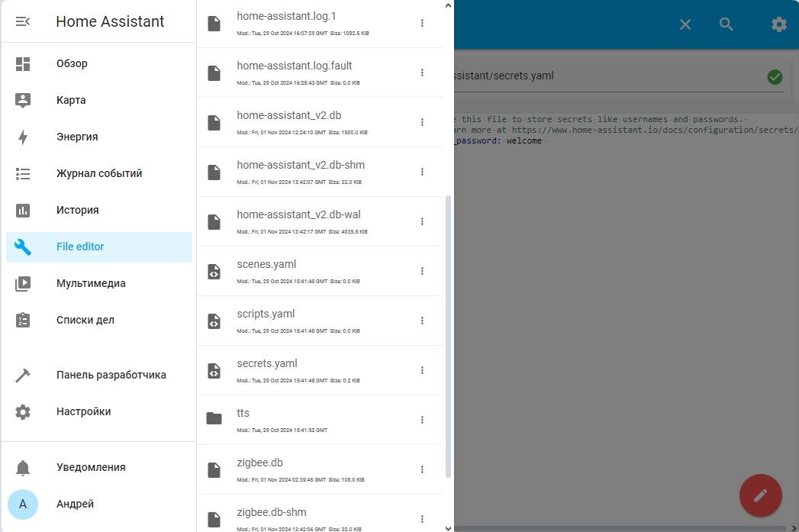Click the Карта map icon

23,101
